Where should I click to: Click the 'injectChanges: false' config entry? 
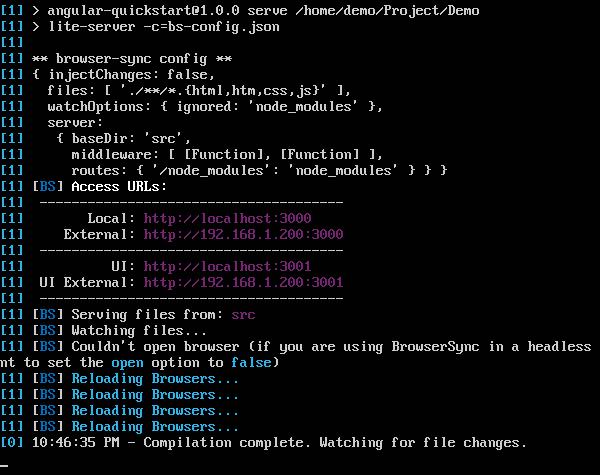128,75
